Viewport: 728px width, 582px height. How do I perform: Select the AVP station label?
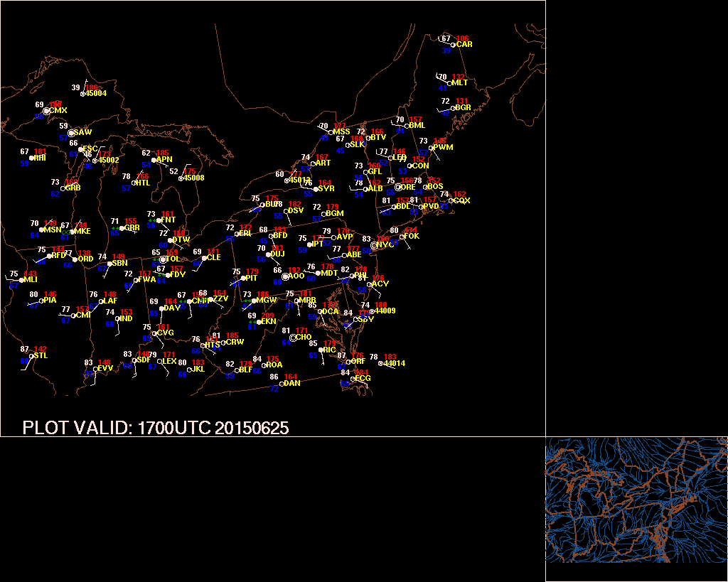(345, 237)
